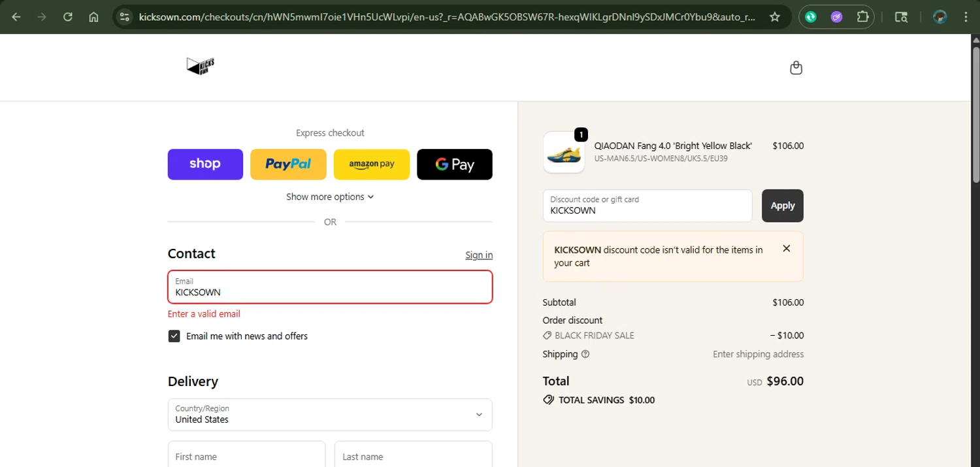
Task: Click the $96.00 total amount
Action: [x=785, y=381]
